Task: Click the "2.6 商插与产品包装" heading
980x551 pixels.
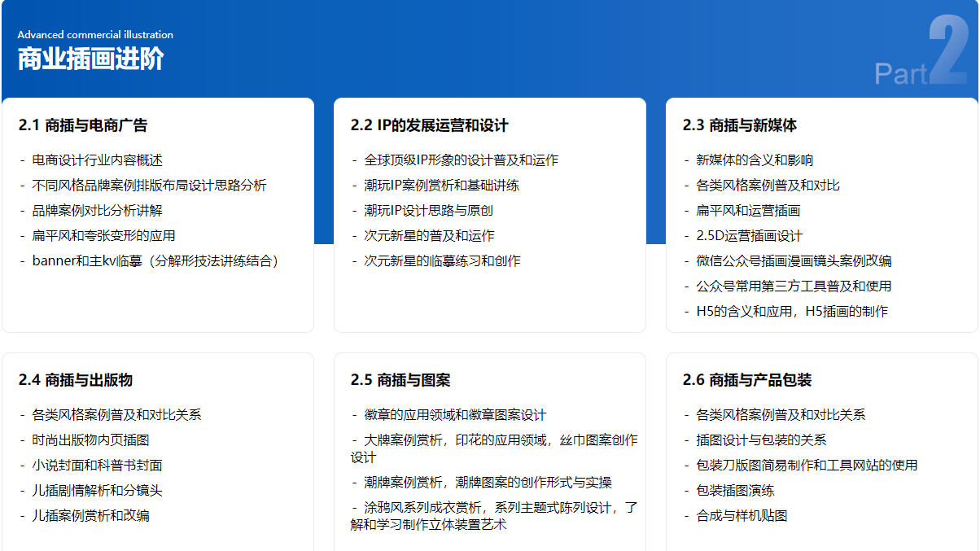Action: tap(746, 380)
